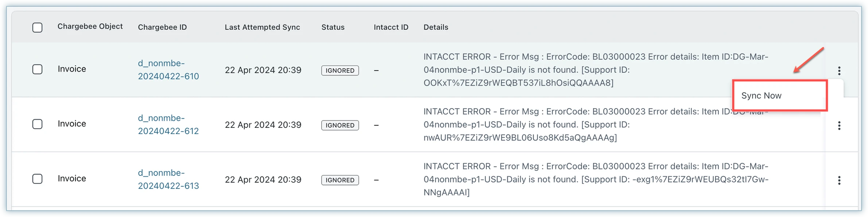Open the d_nonmbe-20240422-612 invoice link
This screenshot has height=217, width=868.
(168, 125)
